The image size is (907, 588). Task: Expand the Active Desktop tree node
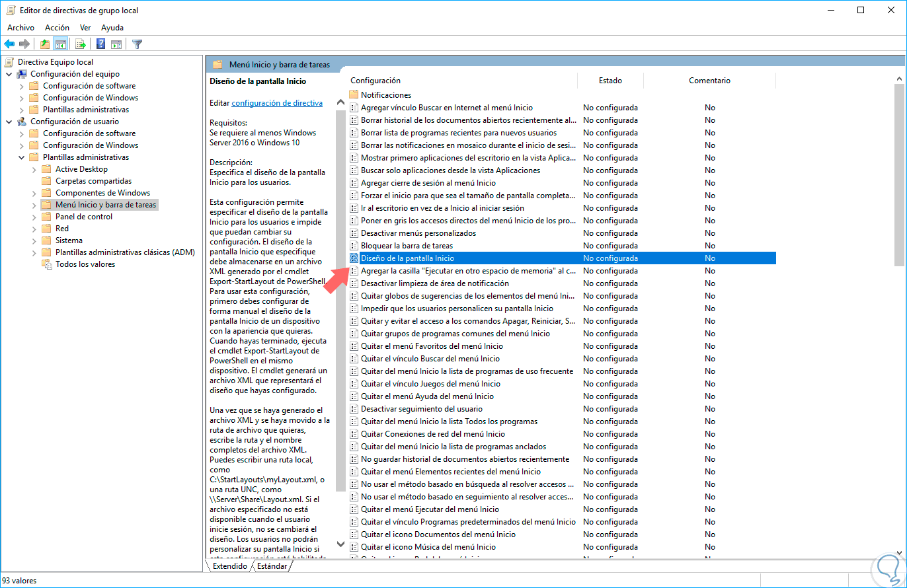click(34, 169)
